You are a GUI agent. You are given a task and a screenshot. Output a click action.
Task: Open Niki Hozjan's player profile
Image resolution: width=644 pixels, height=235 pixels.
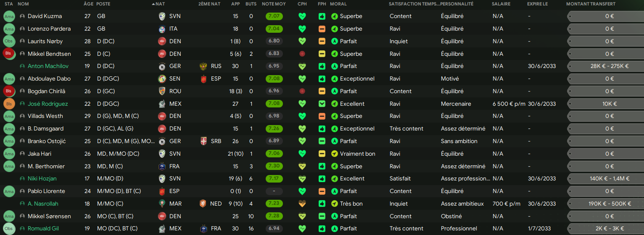[x=42, y=179]
